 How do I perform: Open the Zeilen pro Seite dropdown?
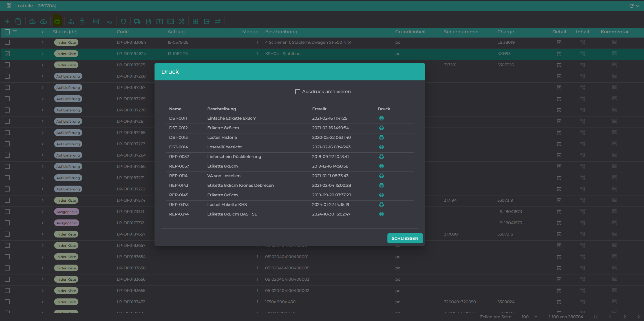pyautogui.click(x=530, y=317)
